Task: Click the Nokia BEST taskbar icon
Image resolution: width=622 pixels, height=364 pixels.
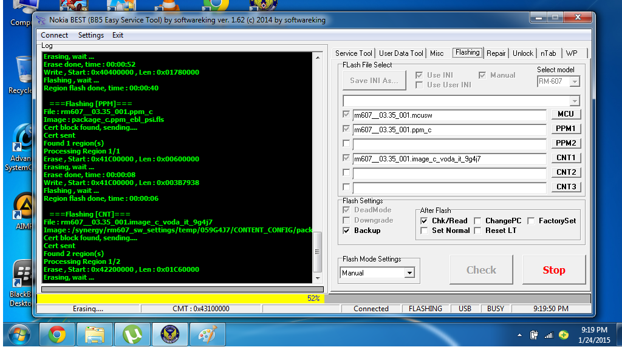Action: pos(169,334)
